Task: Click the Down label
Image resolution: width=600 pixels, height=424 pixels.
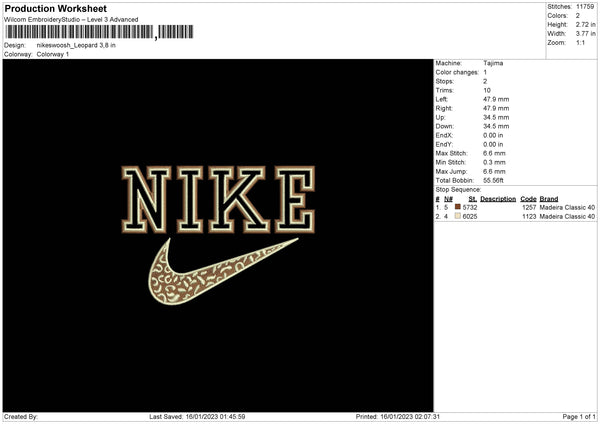Action: click(445, 126)
